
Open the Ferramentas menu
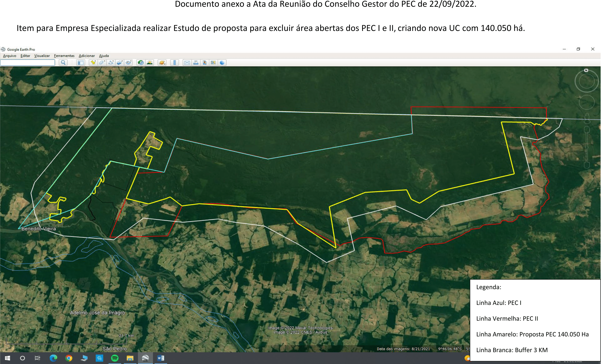[x=64, y=56]
